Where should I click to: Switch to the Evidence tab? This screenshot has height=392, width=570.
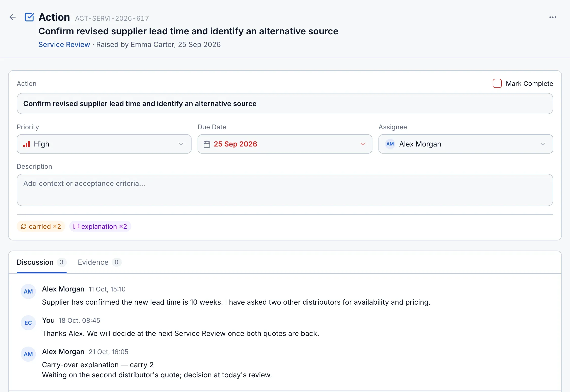[x=100, y=262]
